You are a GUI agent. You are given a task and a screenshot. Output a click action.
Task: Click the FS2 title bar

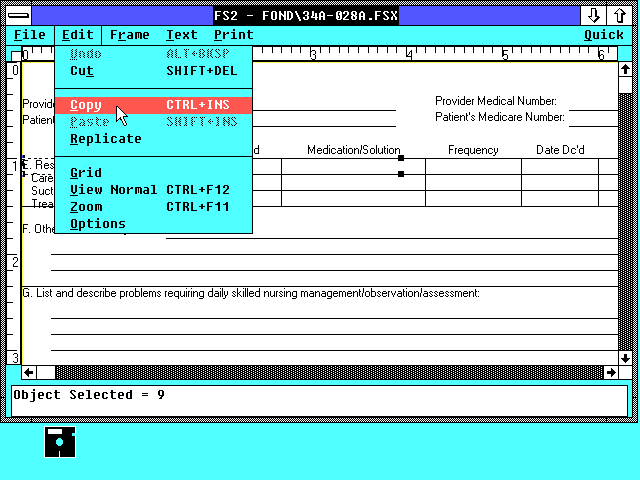pos(306,16)
